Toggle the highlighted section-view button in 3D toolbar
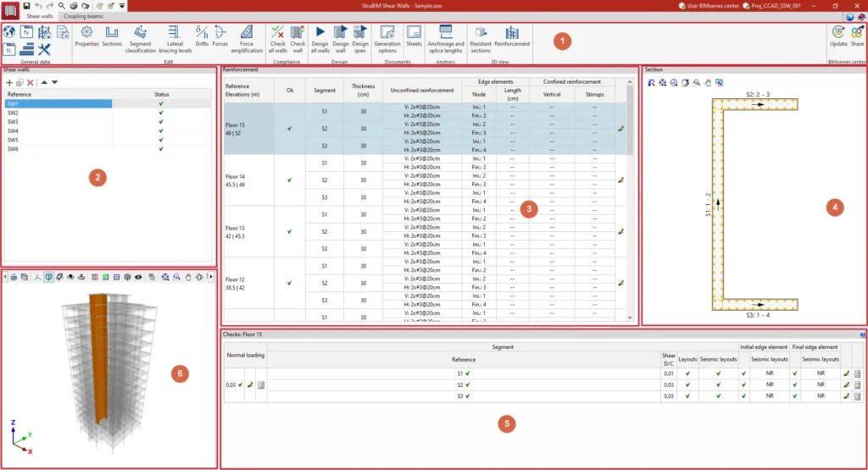 point(48,277)
